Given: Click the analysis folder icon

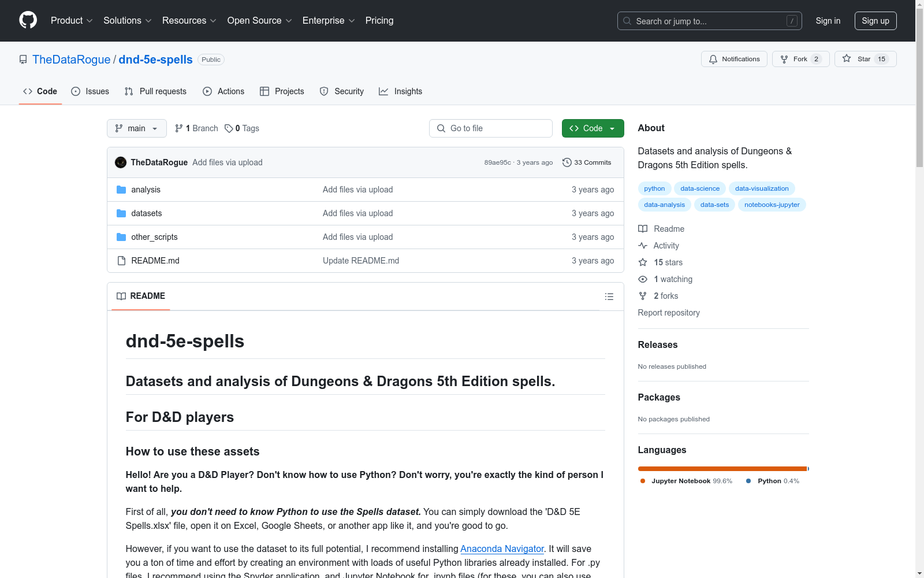Looking at the screenshot, I should click(x=121, y=190).
